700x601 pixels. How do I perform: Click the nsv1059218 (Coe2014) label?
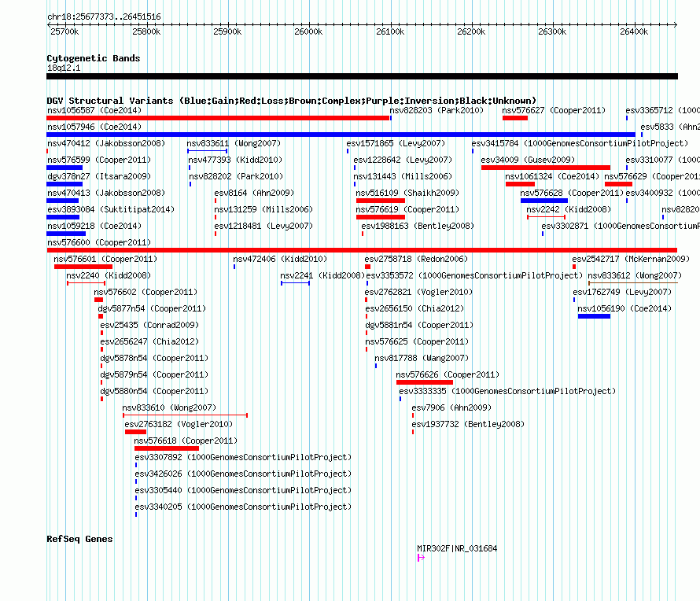click(94, 226)
